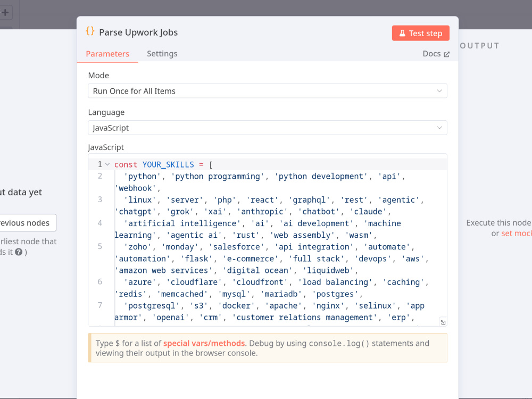Switch to the Settings tab

click(162, 54)
